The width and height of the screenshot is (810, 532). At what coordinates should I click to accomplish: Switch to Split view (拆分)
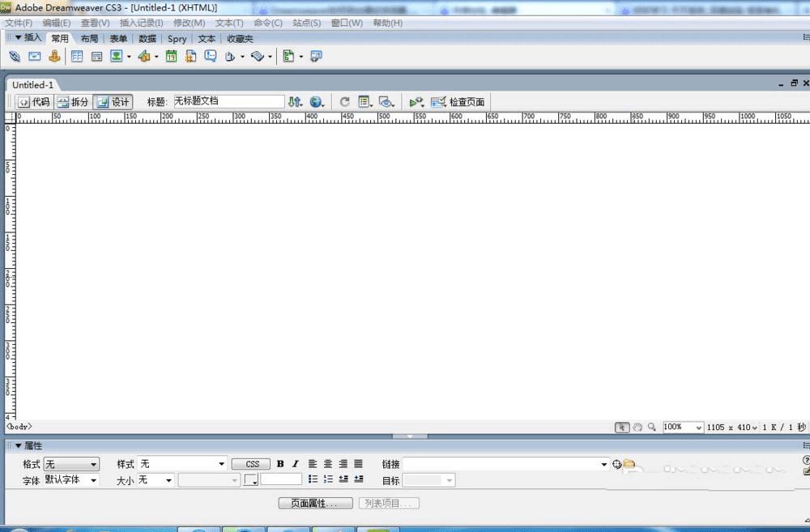tap(74, 102)
